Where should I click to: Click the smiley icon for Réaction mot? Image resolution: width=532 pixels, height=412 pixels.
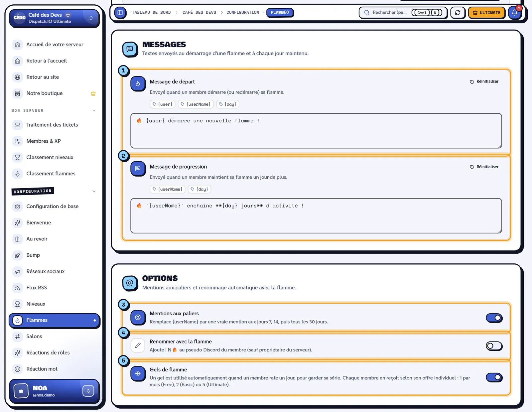point(18,369)
